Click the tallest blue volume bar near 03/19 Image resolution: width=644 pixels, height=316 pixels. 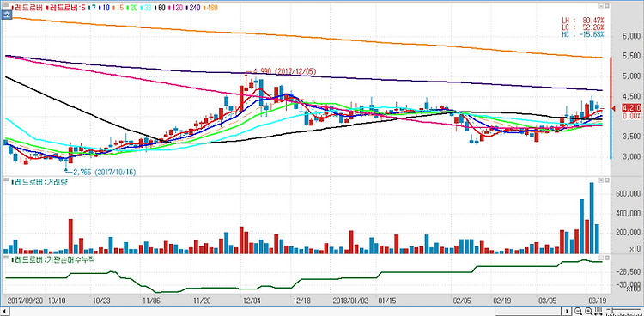pos(592,218)
